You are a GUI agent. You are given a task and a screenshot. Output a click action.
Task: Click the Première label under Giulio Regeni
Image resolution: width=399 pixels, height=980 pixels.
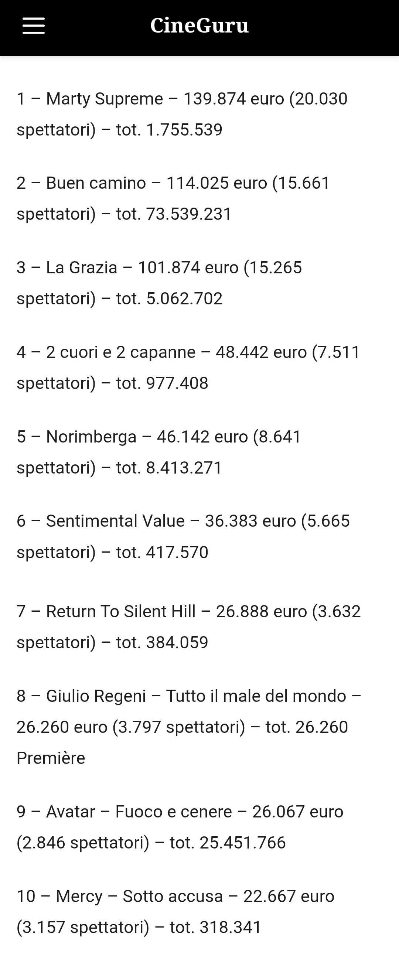(x=51, y=758)
